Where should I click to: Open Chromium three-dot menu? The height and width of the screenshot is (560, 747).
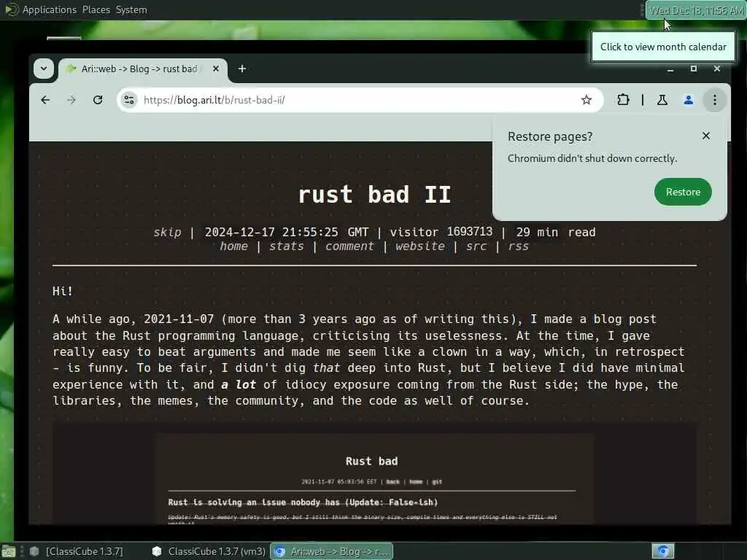coord(715,100)
